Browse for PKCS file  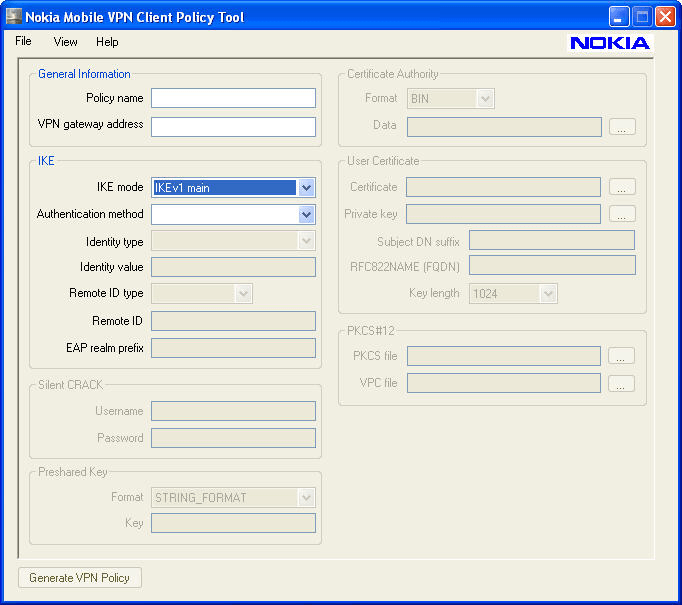622,357
